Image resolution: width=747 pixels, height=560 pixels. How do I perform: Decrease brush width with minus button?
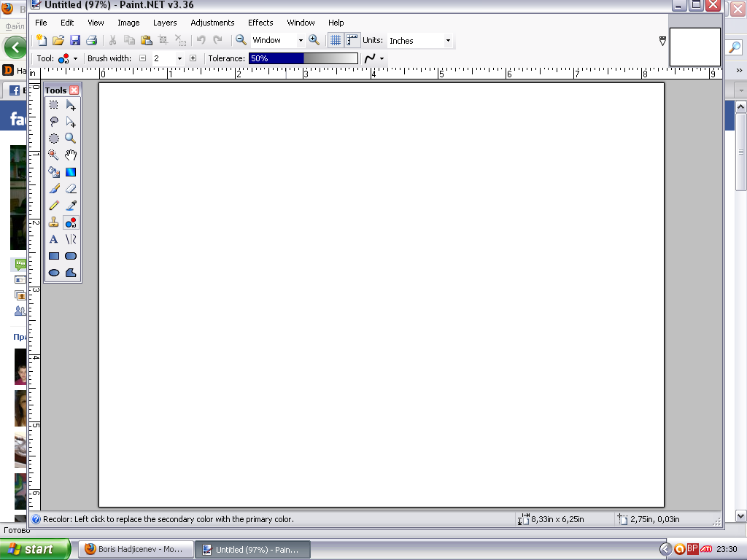142,58
